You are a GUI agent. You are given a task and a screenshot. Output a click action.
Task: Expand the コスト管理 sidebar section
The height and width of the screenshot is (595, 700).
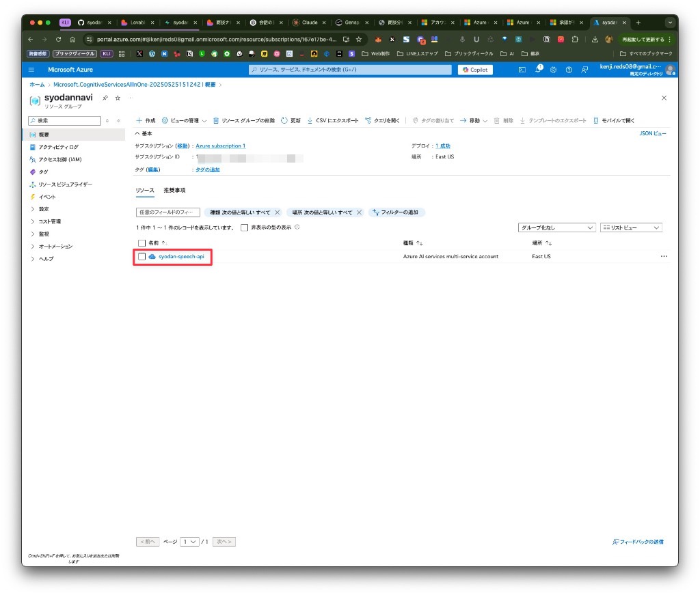(49, 221)
